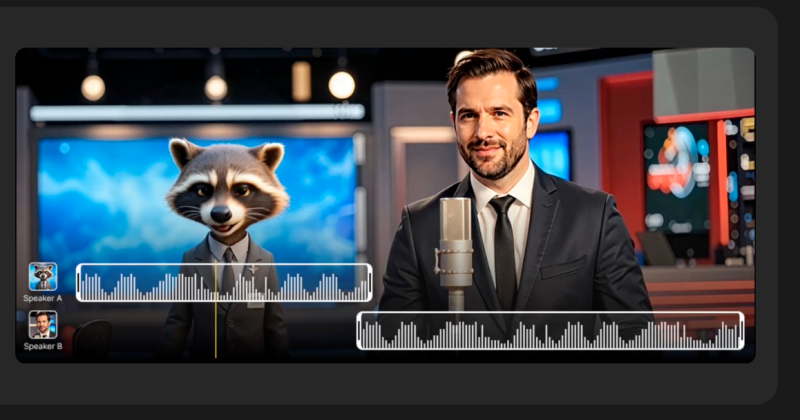This screenshot has width=800, height=420.
Task: Click the left edge of Speaker B clip
Action: tap(359, 331)
